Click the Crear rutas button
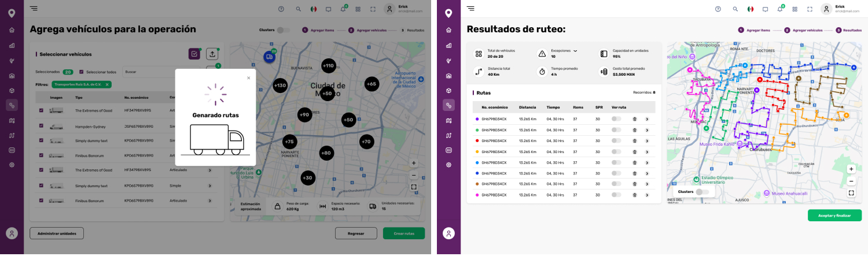868x260 pixels. pos(403,233)
